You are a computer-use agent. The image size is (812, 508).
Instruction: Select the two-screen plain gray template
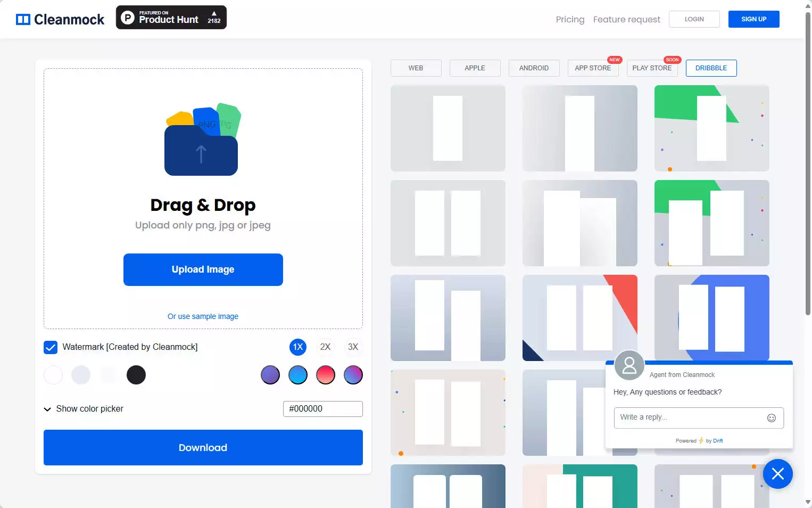pos(448,223)
